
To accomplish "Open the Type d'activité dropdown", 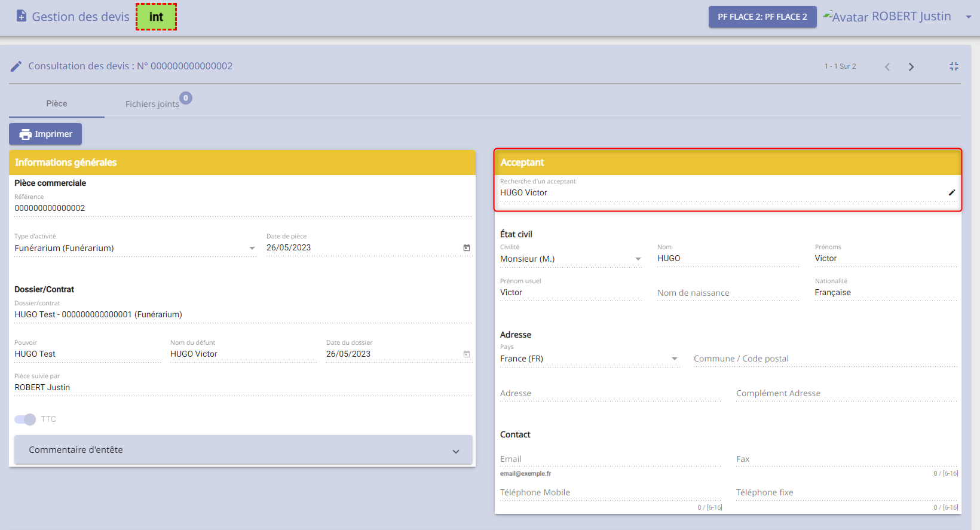I will click(x=252, y=248).
